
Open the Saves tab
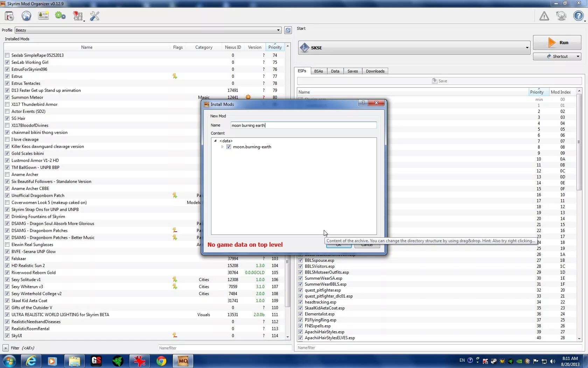[352, 71]
